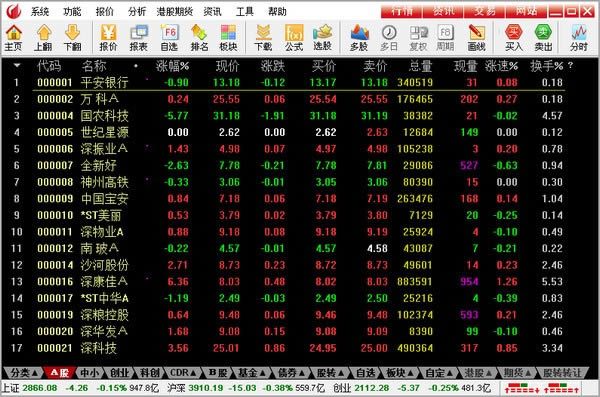Expand the 分类▲ bottom tab

click(x=24, y=372)
